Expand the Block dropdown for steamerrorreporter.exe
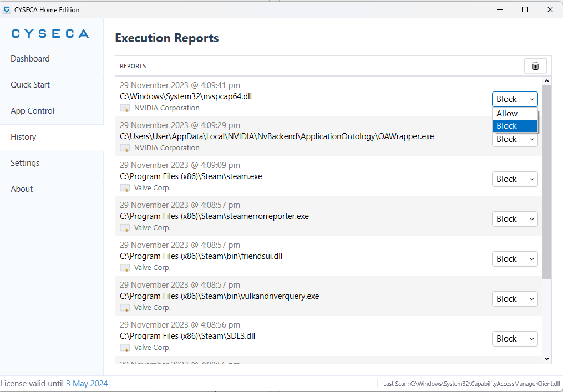 point(515,219)
